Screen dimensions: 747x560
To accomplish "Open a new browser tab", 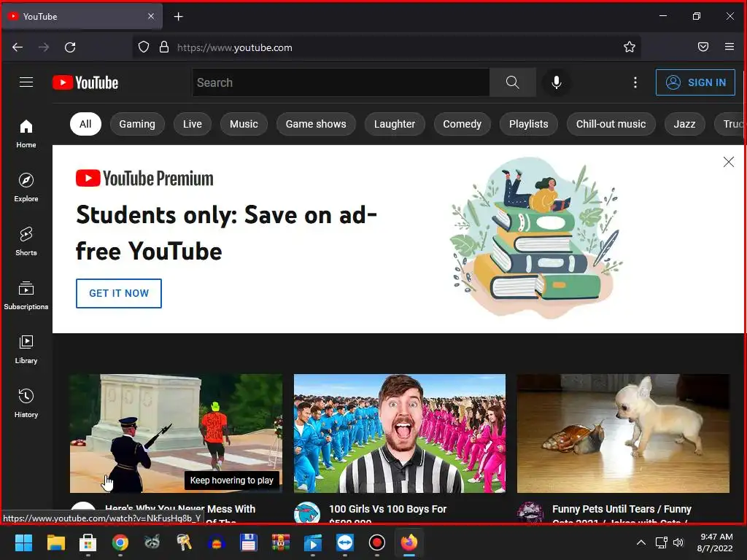I will 178,17.
